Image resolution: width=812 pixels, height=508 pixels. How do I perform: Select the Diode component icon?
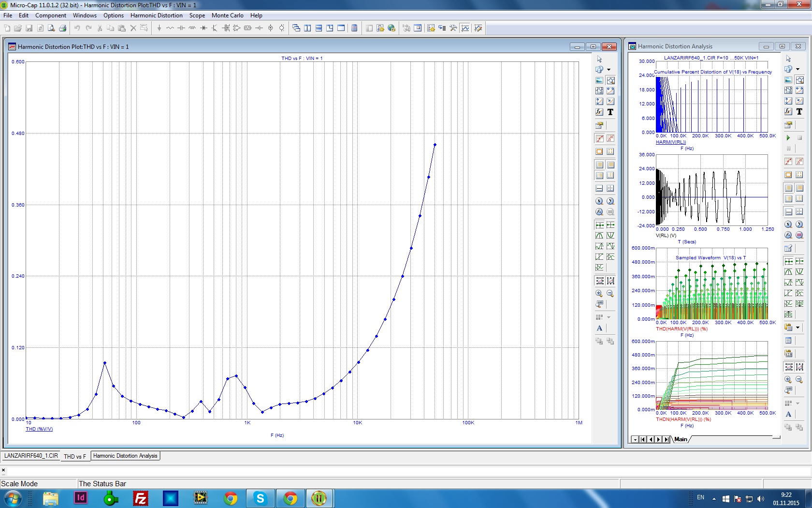(203, 28)
